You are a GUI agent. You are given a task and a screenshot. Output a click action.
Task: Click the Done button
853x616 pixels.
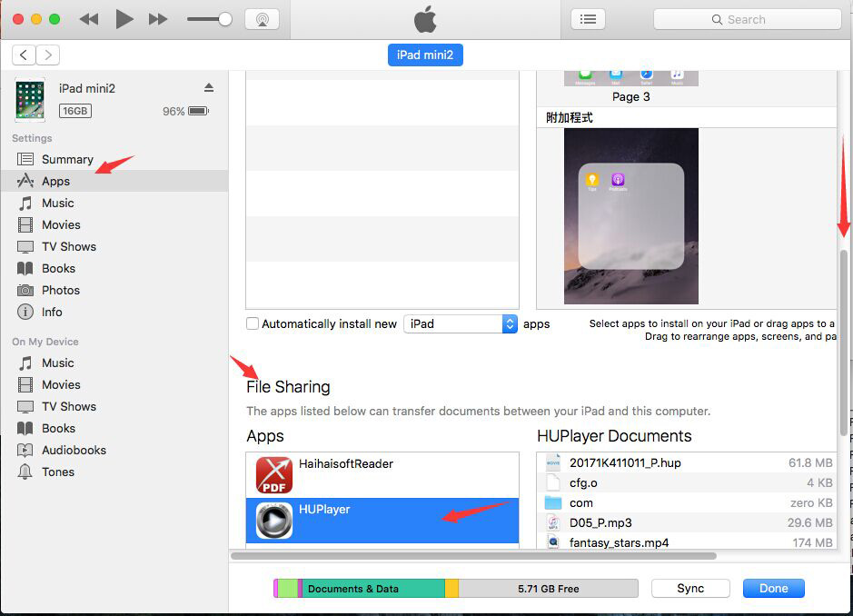click(774, 588)
